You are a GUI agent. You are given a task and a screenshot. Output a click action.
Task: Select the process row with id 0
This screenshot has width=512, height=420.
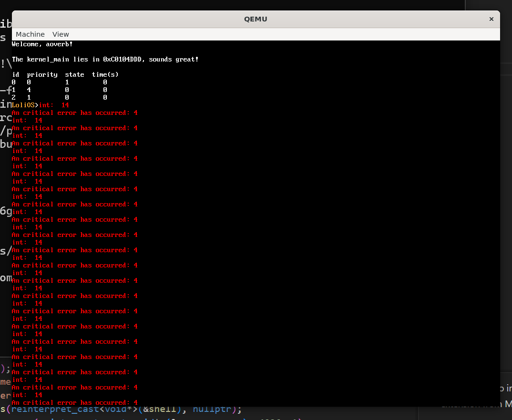59,82
